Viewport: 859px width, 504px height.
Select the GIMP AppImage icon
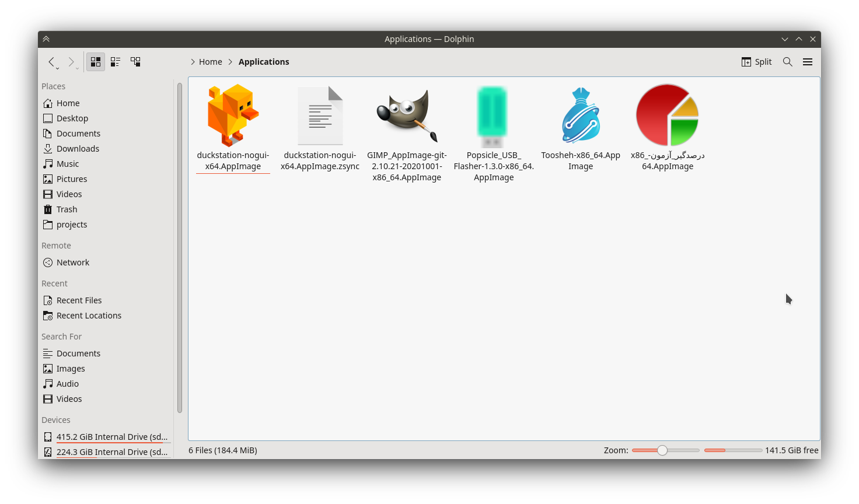tap(407, 115)
